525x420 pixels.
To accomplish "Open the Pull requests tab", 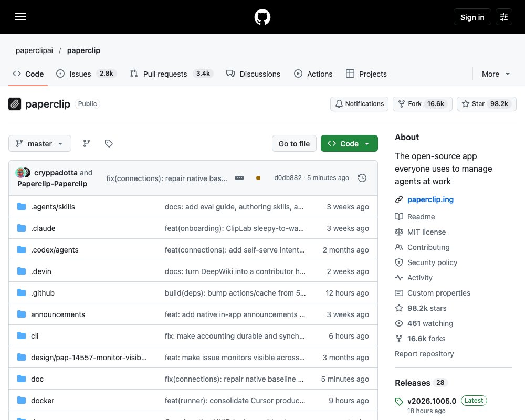I will [172, 74].
